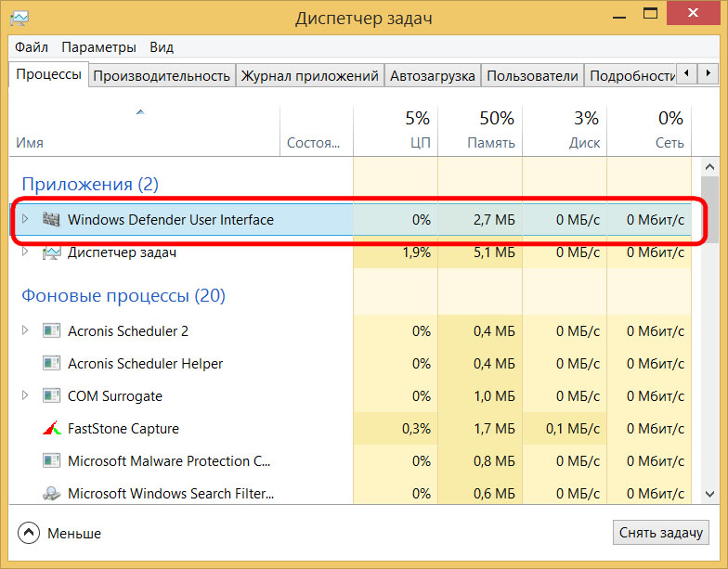The image size is (728, 569).
Task: Expand the Диспетчер задач process row
Action: [x=25, y=252]
